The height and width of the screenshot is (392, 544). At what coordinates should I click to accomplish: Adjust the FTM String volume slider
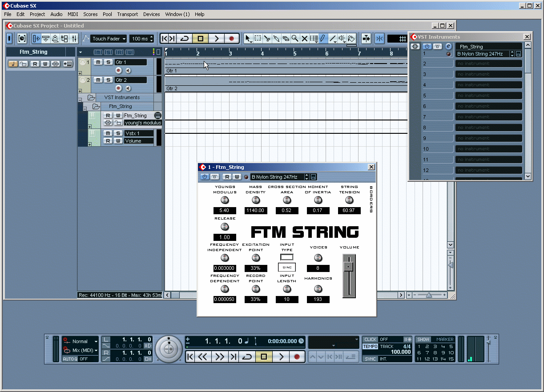pyautogui.click(x=349, y=267)
